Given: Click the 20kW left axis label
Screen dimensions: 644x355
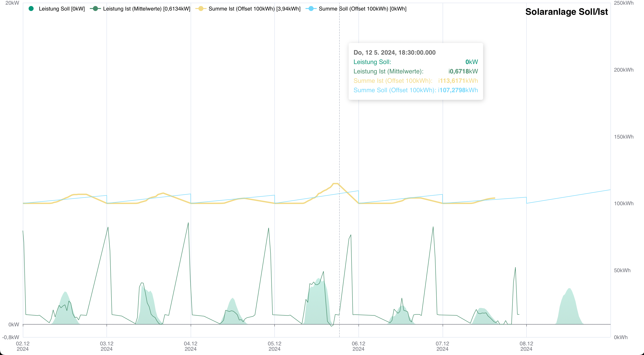Looking at the screenshot, I should [12, 3].
